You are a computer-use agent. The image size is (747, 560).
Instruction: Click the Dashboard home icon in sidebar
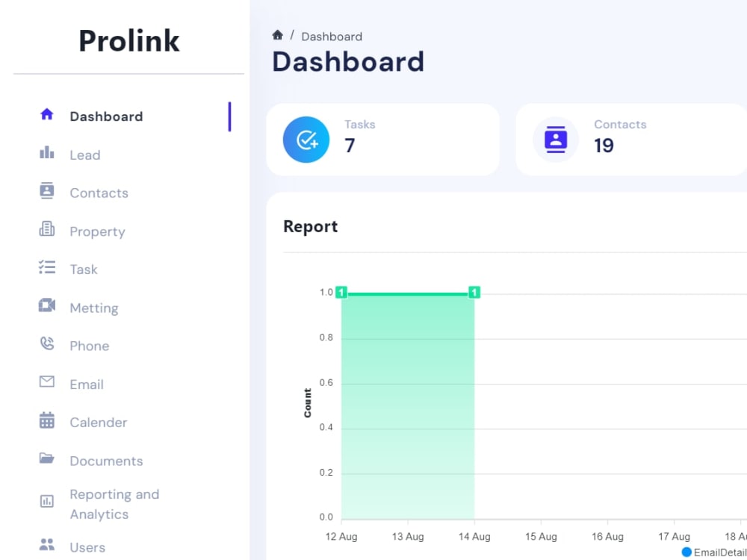pos(46,114)
